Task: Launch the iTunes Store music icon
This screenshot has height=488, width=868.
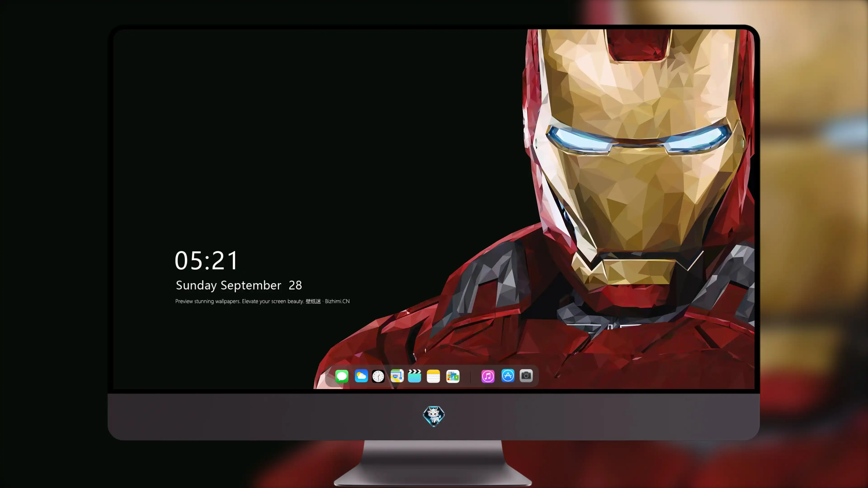Action: click(488, 376)
